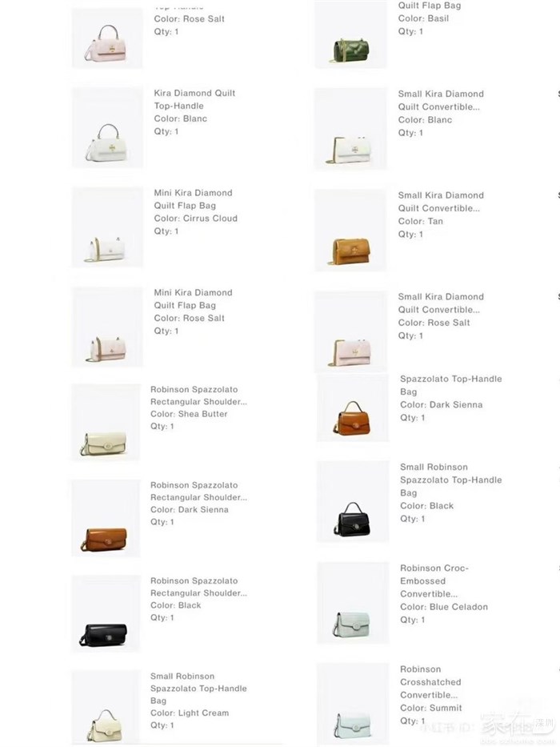Viewport: 560px width, 747px height.
Task: Click the Small Kira Diamond Quilt Convertible Blanc title
Action: click(x=441, y=101)
